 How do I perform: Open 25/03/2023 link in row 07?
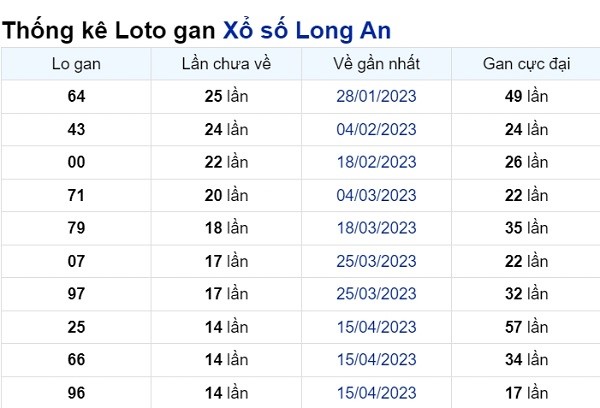pyautogui.click(x=376, y=261)
